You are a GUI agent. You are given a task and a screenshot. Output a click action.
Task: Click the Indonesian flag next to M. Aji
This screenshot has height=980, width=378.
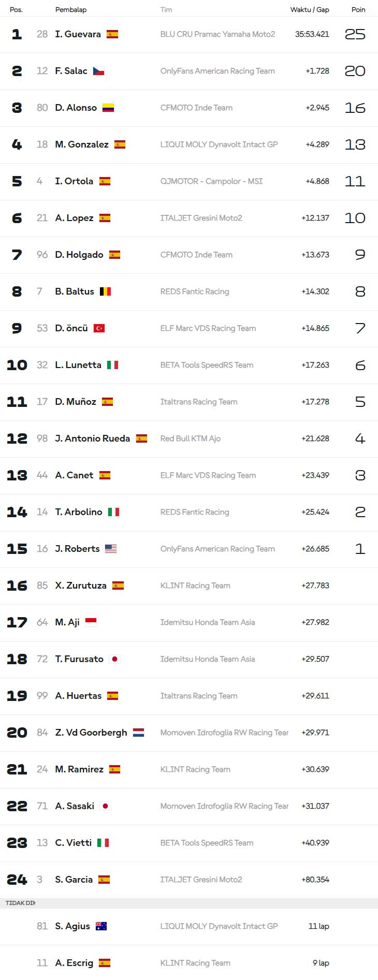(x=91, y=622)
